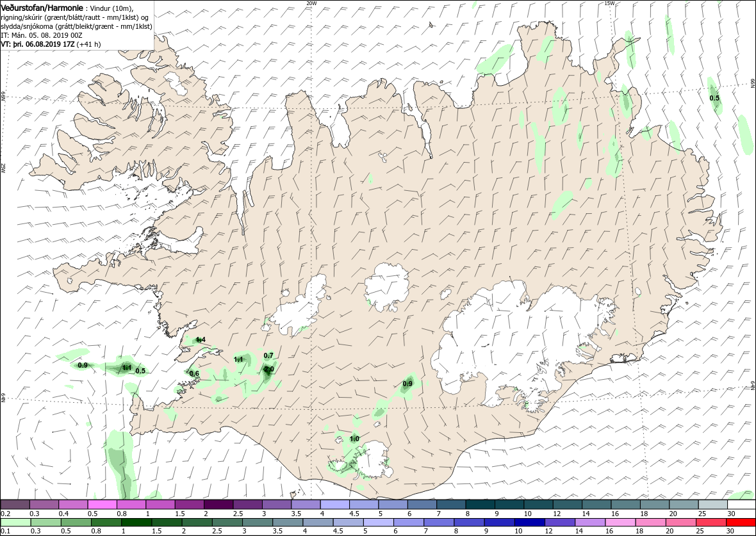
Task: Select the bright red bottom legend swatch labeled 30
Action: pos(741,523)
